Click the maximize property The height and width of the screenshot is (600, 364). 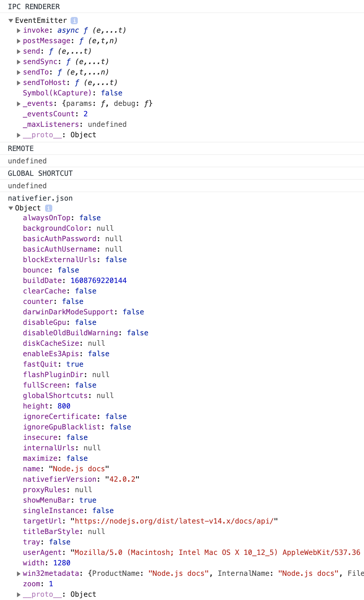click(x=40, y=458)
